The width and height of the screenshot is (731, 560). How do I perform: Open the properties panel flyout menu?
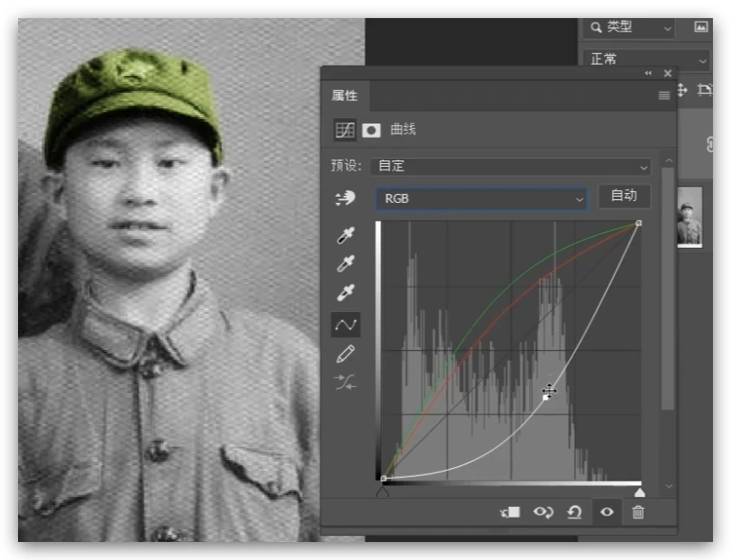664,96
